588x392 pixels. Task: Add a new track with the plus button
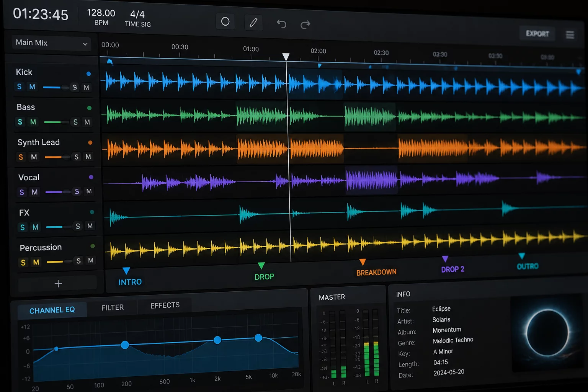pyautogui.click(x=58, y=284)
